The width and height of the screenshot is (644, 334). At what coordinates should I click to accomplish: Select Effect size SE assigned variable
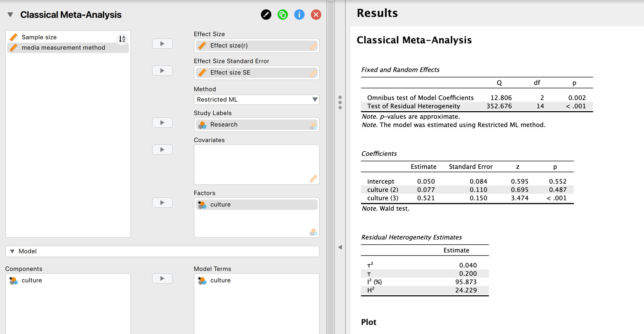click(257, 73)
